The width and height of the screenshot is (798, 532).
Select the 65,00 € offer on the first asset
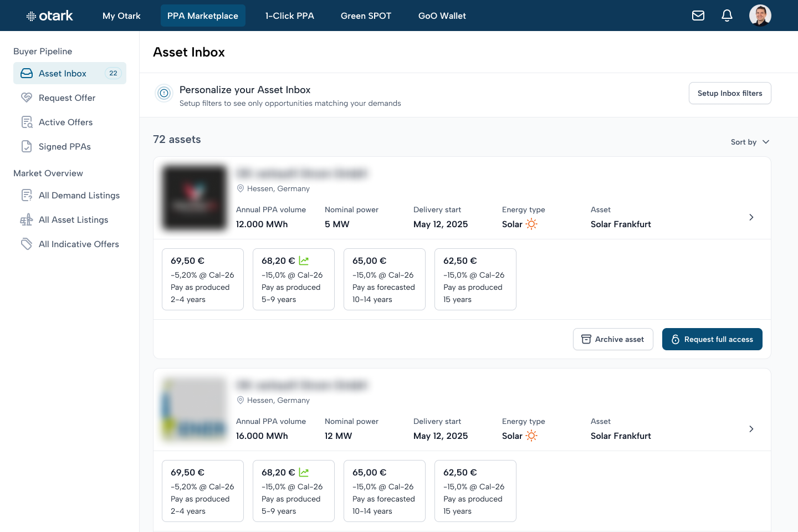[x=385, y=279]
